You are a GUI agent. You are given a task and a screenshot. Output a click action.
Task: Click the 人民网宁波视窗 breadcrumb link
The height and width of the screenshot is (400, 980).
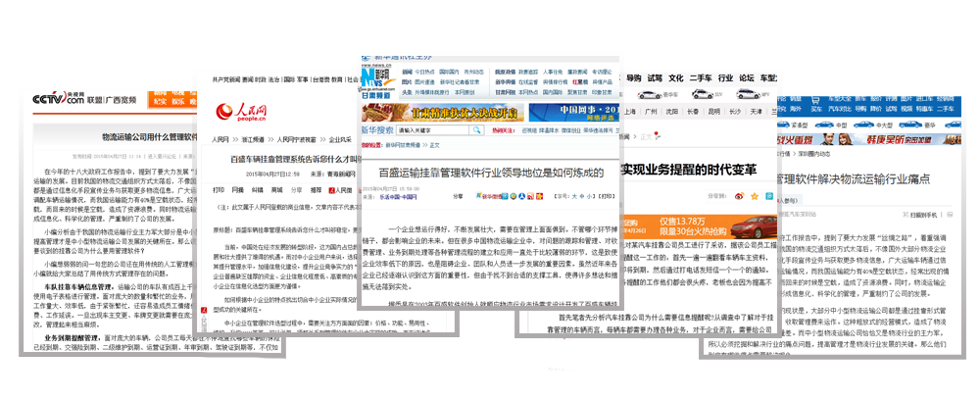coord(296,139)
